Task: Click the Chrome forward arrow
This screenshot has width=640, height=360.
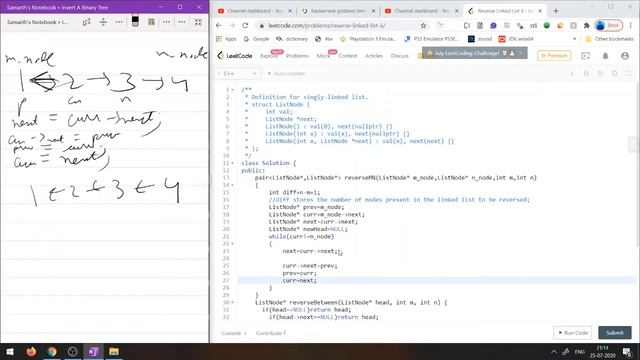Action: point(231,25)
